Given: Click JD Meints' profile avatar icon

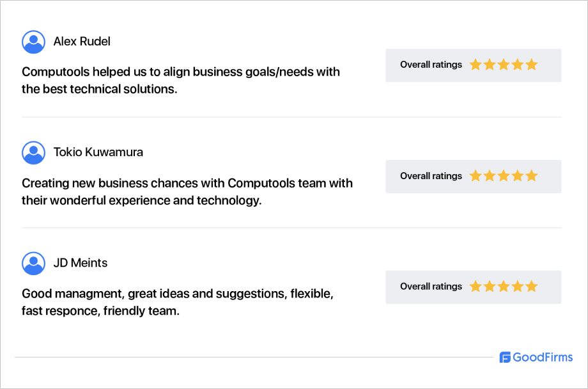Looking at the screenshot, I should (x=33, y=263).
